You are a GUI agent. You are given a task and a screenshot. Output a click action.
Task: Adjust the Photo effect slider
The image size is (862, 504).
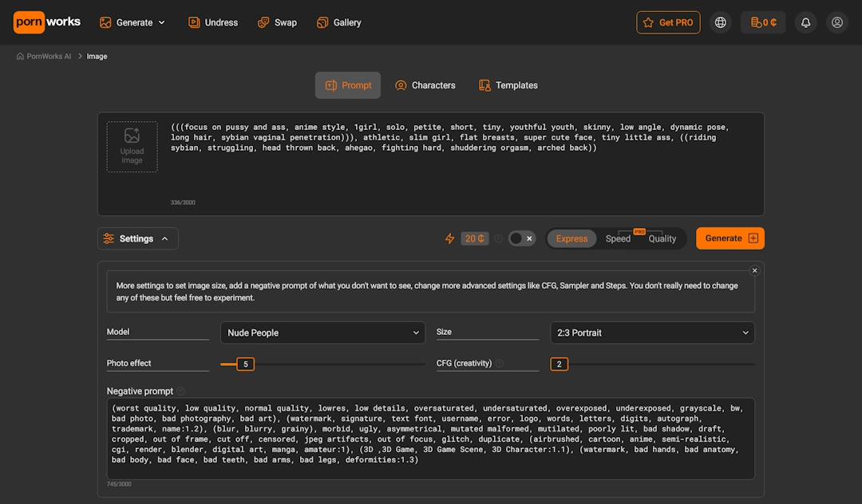point(245,364)
